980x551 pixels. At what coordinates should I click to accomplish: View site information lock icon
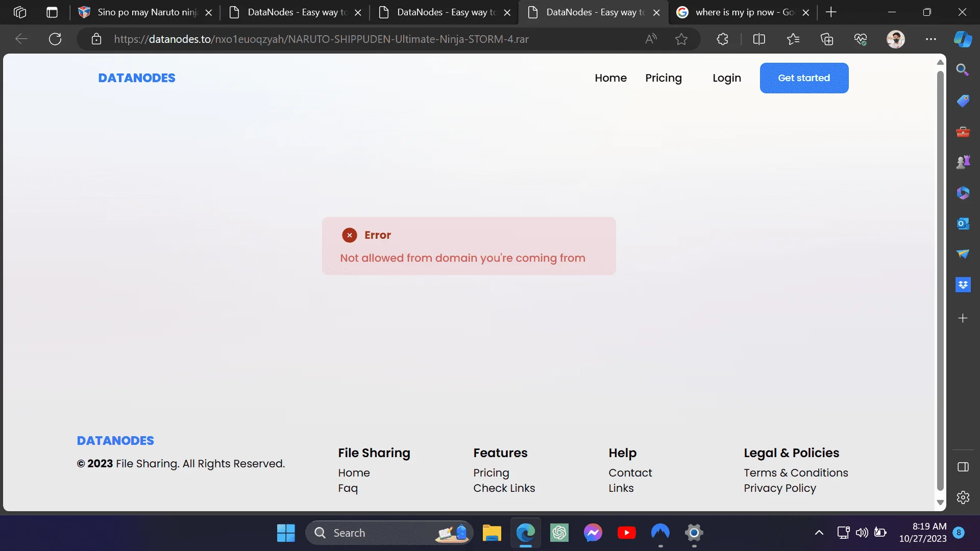(96, 39)
